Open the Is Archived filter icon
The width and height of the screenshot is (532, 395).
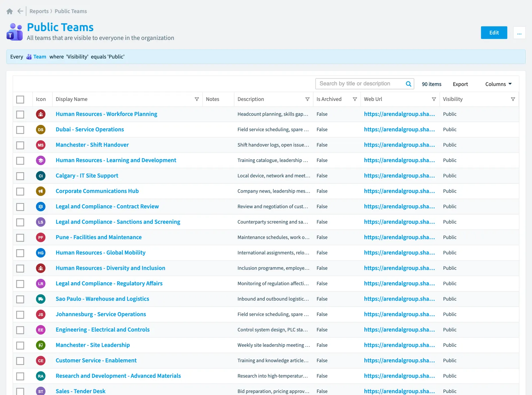click(355, 99)
